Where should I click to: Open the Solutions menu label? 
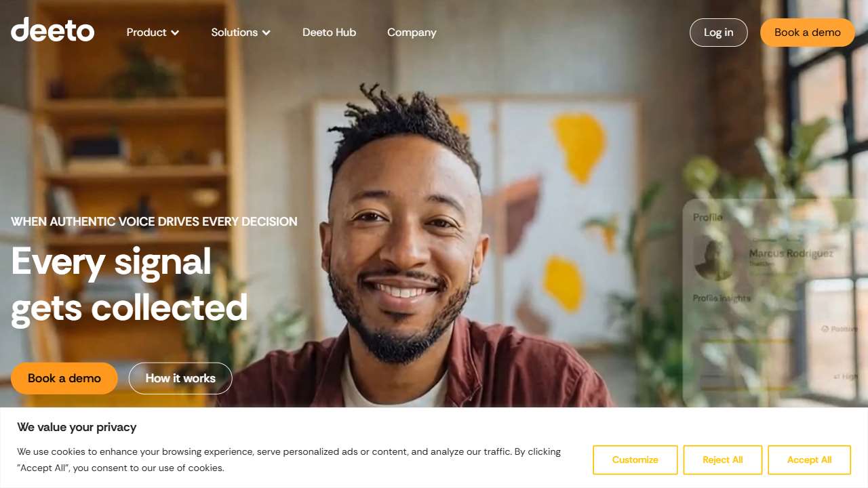[x=234, y=33]
